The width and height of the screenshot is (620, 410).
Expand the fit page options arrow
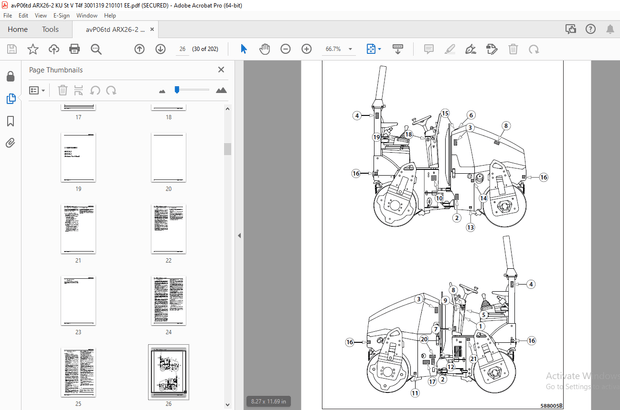380,49
